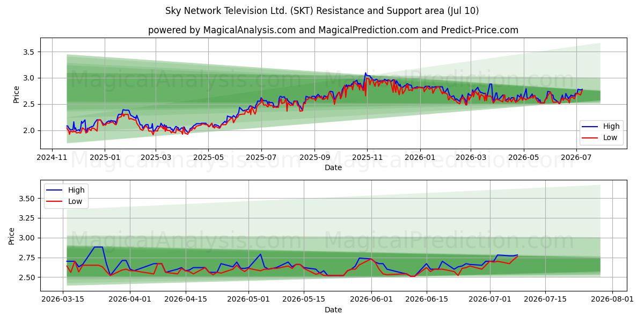Click the '3.0' y-axis tick on top chart
644x322 pixels.
(x=28, y=78)
